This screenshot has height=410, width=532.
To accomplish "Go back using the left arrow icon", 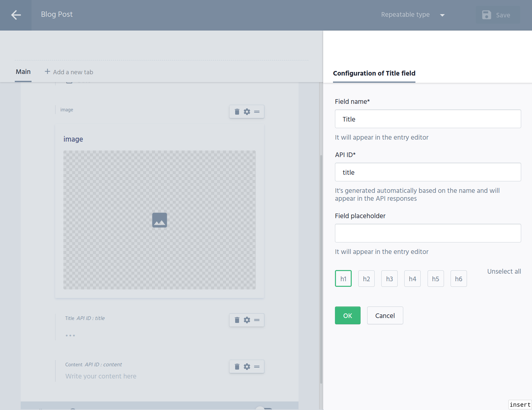I will click(x=16, y=15).
